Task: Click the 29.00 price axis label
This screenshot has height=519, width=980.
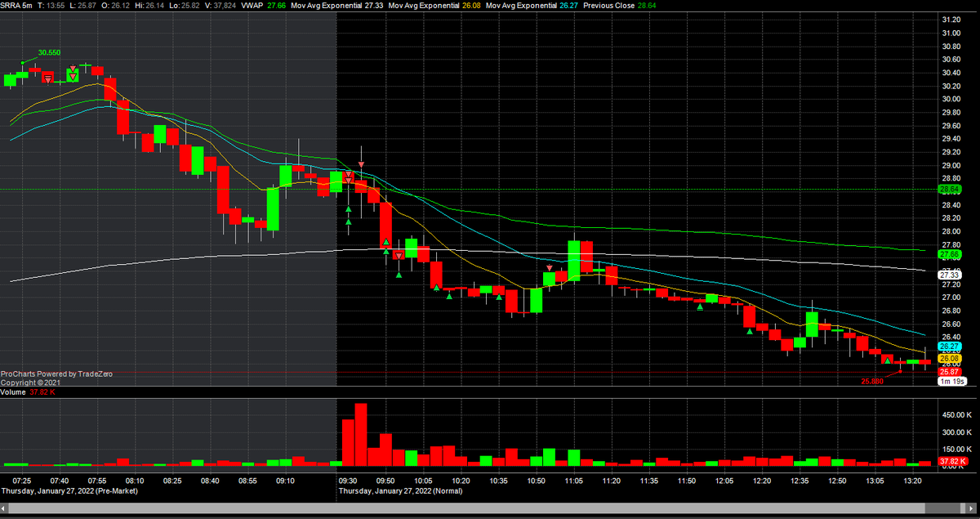Action: tap(951, 165)
